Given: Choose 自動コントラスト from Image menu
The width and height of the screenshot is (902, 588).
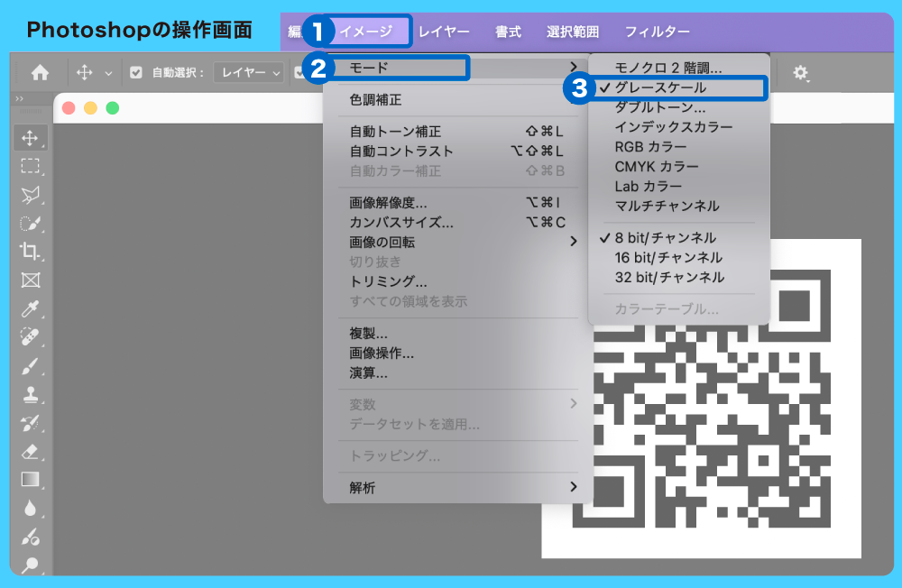Looking at the screenshot, I should [x=456, y=152].
